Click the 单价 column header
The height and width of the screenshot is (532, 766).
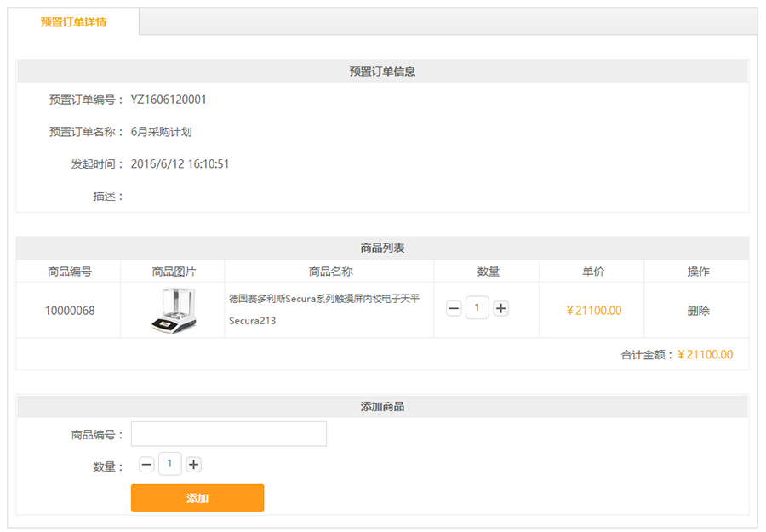click(593, 272)
